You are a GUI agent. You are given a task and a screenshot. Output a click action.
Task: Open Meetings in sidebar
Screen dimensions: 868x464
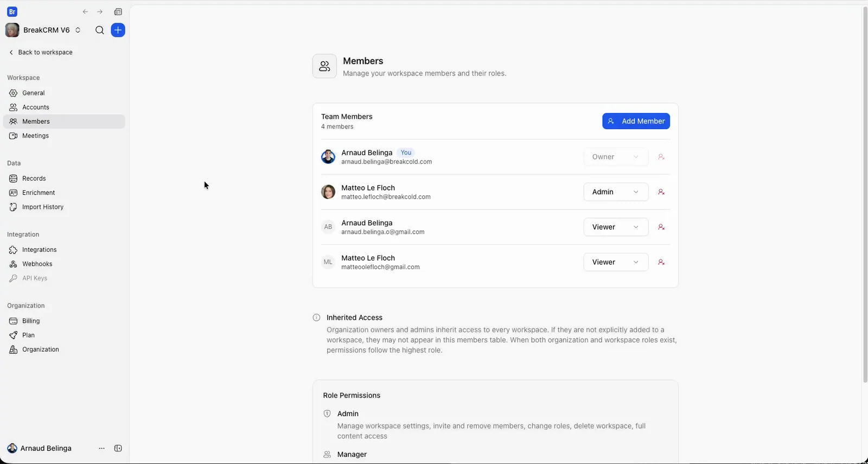tap(64, 136)
